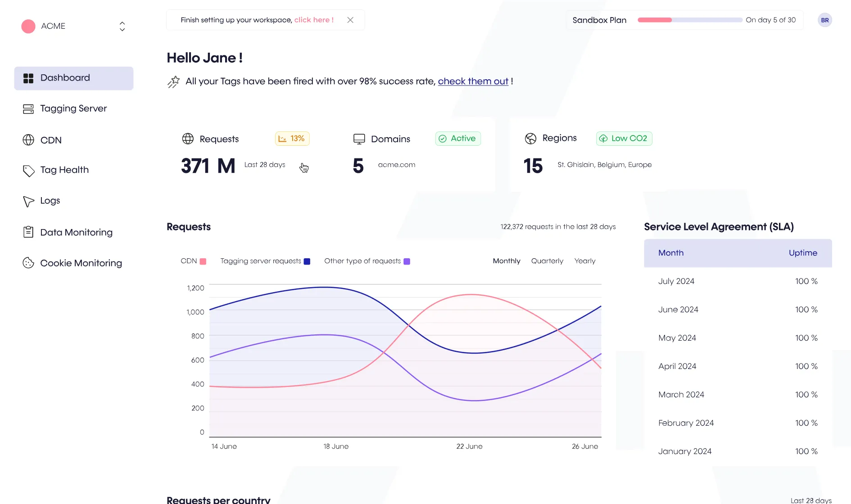Click 'St. Ghislain, Belgium, Europe' region text

pos(604,165)
